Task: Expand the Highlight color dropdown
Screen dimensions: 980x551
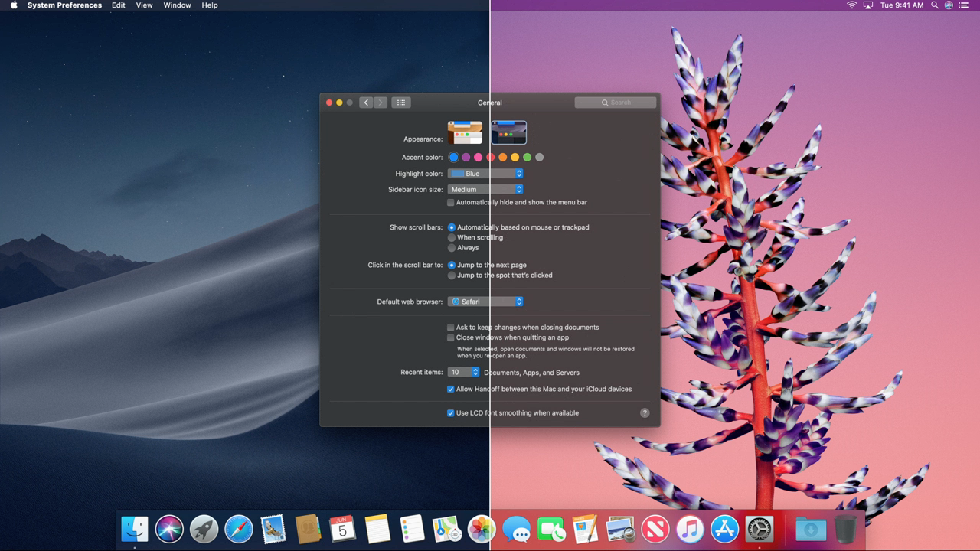Action: point(485,174)
